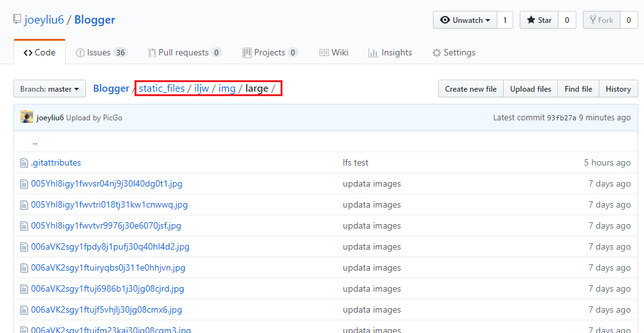644x333 pixels.
Task: Click joeyliu6 avatar in the commit bar
Action: [27, 117]
